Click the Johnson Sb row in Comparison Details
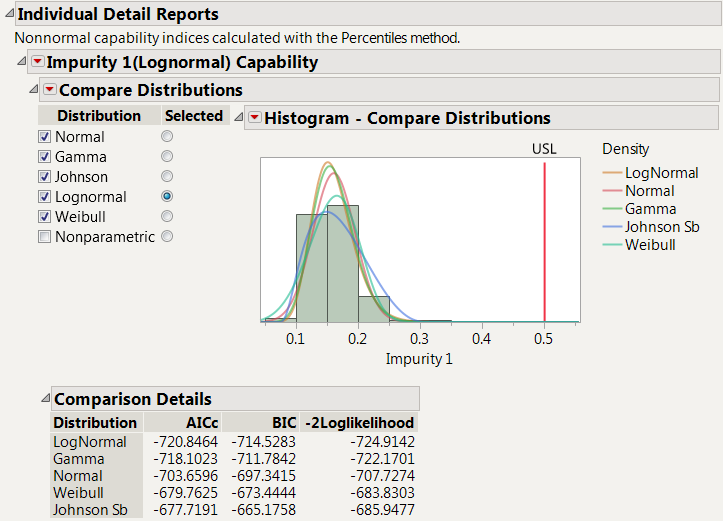Screen dimensions: 723x521 234,510
